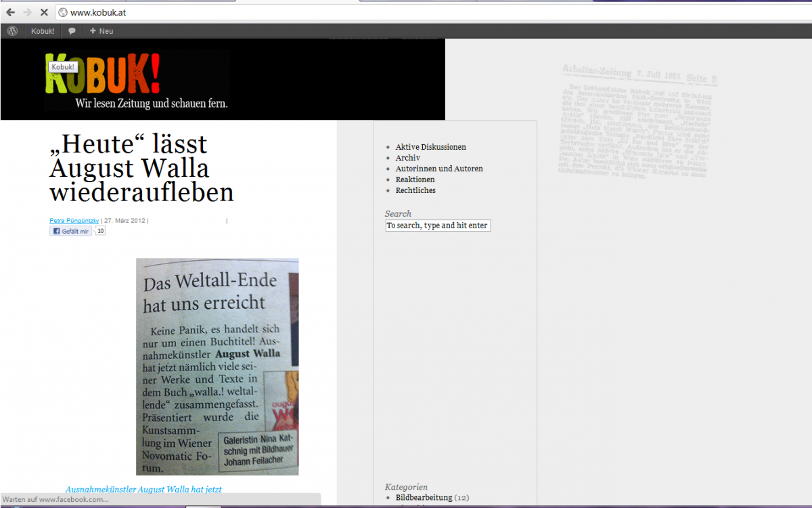Screen dimensions: 812x508
Task: Open the Reaktionen page
Action: [415, 179]
